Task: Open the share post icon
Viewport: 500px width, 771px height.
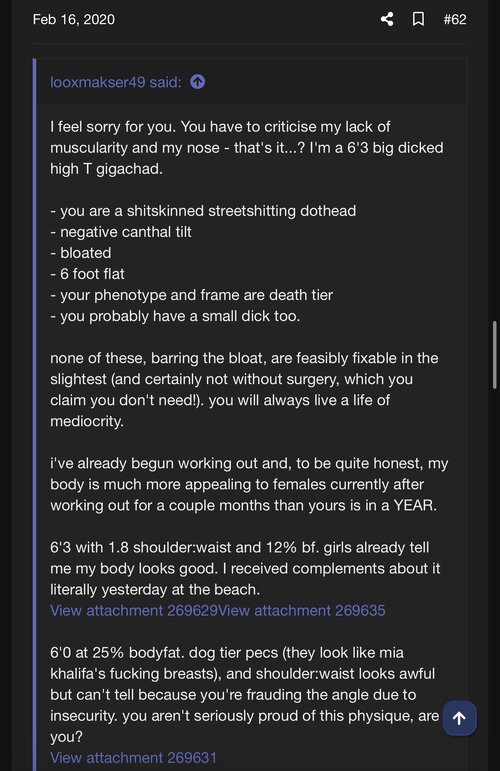Action: point(387,19)
